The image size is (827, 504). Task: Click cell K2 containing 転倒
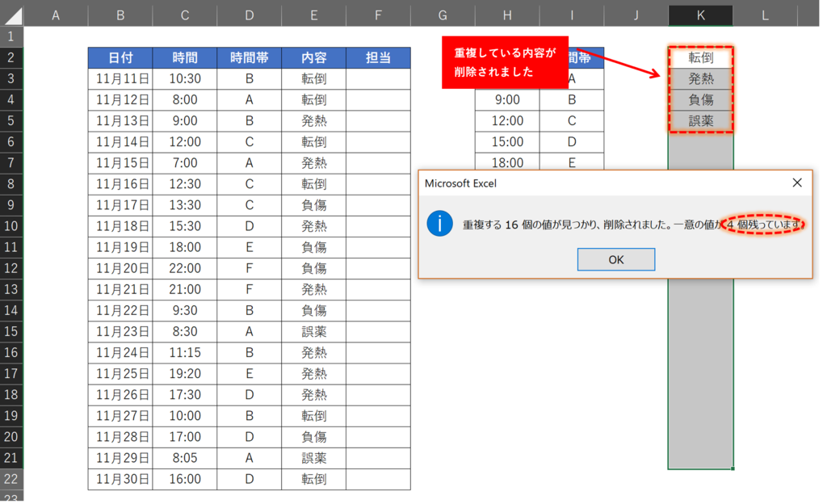pyautogui.click(x=700, y=58)
